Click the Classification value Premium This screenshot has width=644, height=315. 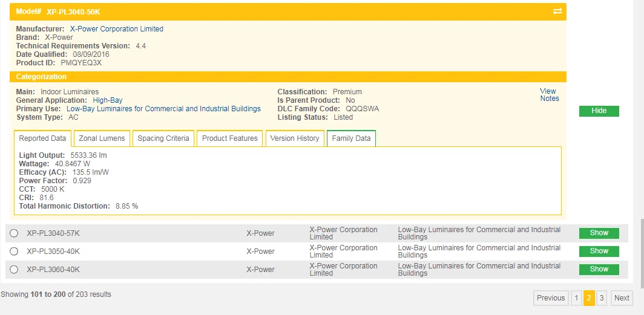pyautogui.click(x=347, y=92)
